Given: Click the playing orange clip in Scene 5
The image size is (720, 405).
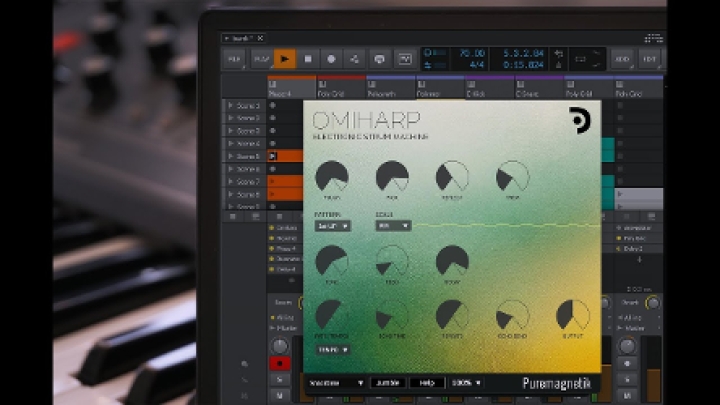Looking at the screenshot, I should click(285, 156).
